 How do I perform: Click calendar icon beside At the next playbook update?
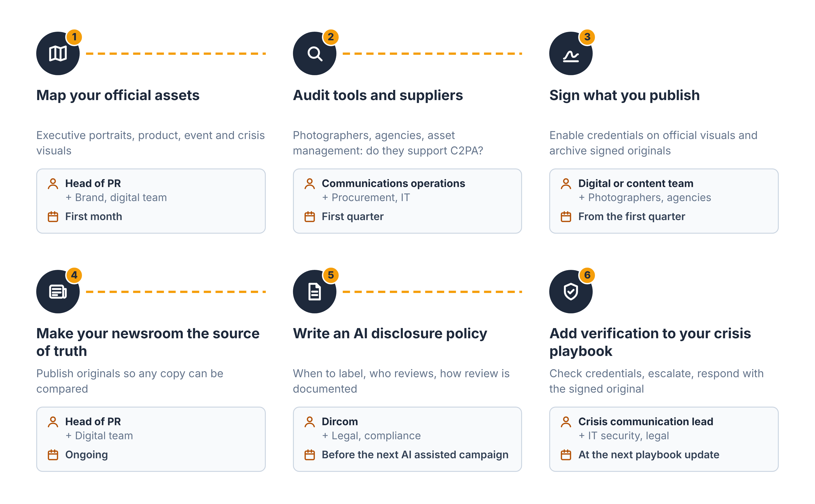566,455
